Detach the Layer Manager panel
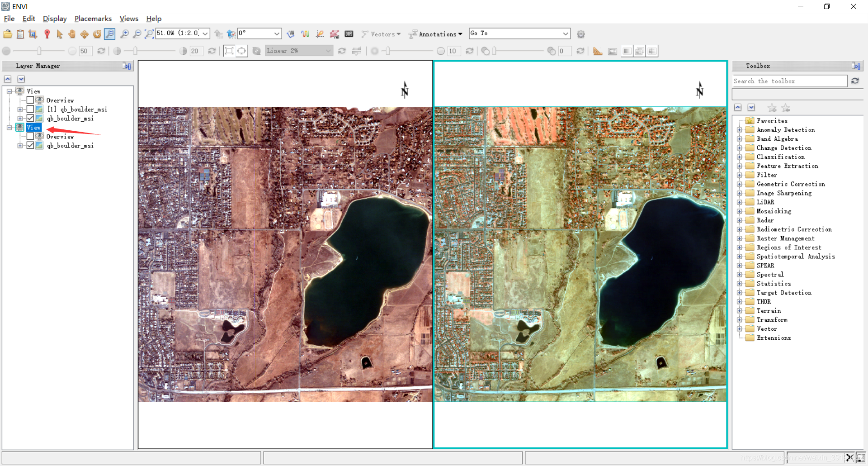 pyautogui.click(x=127, y=66)
